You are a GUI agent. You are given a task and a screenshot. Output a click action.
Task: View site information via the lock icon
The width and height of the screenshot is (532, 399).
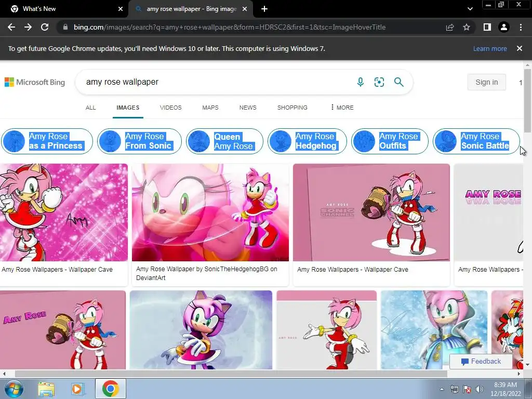tap(65, 27)
